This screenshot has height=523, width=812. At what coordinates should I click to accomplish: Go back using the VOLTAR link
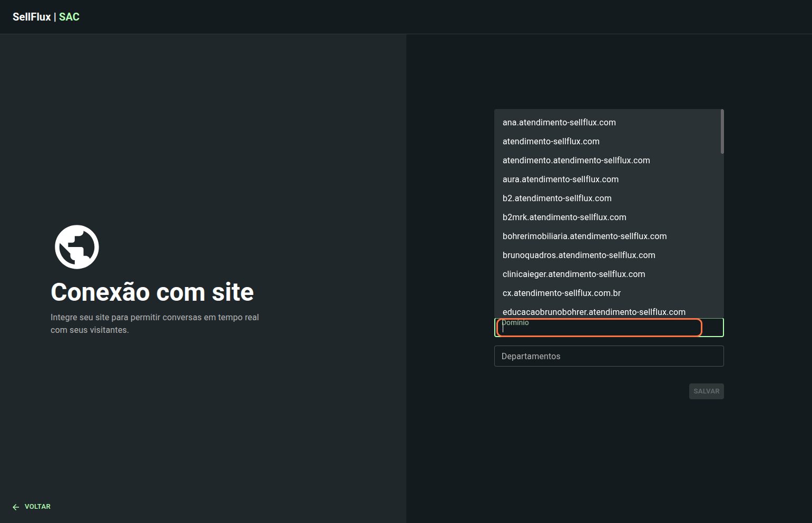coord(37,507)
